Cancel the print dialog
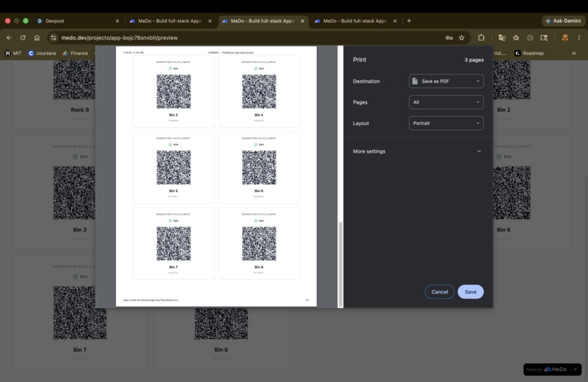This screenshot has width=588, height=382. point(439,292)
